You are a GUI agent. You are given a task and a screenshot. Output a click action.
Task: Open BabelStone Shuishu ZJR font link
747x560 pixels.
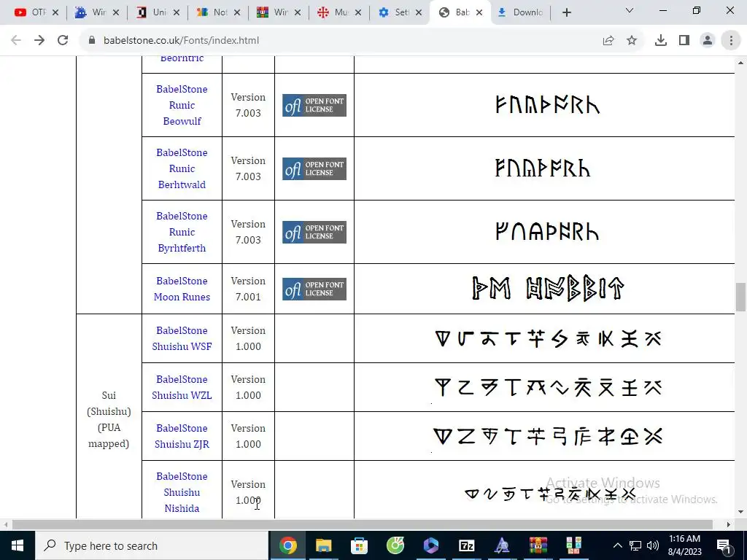pyautogui.click(x=182, y=436)
